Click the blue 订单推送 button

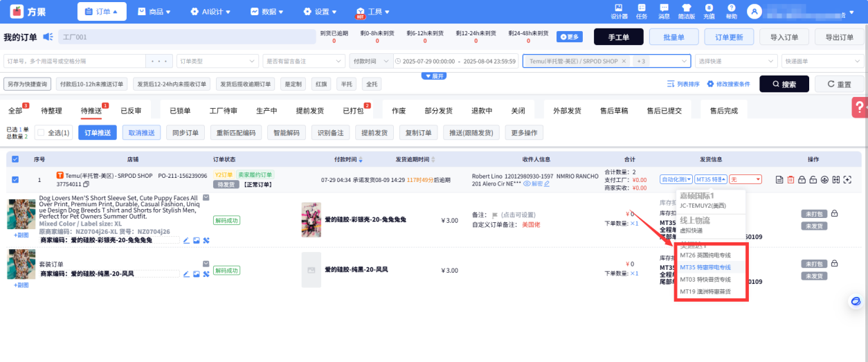(x=97, y=133)
